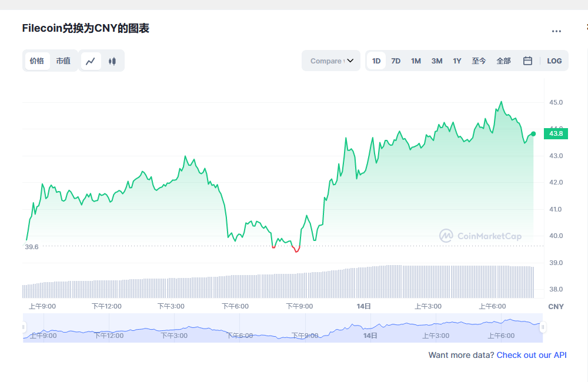This screenshot has height=382, width=588.
Task: Choose the 全部 all-time range
Action: tap(503, 61)
